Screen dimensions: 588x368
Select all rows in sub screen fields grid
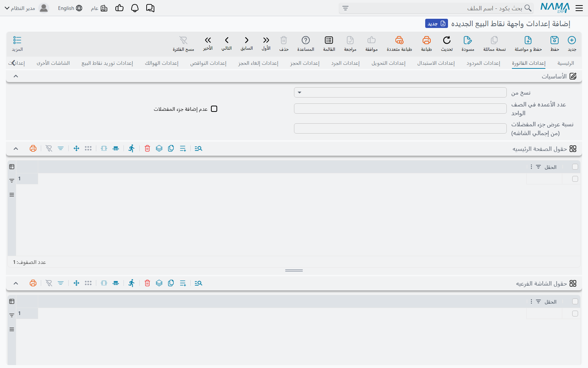pyautogui.click(x=575, y=301)
